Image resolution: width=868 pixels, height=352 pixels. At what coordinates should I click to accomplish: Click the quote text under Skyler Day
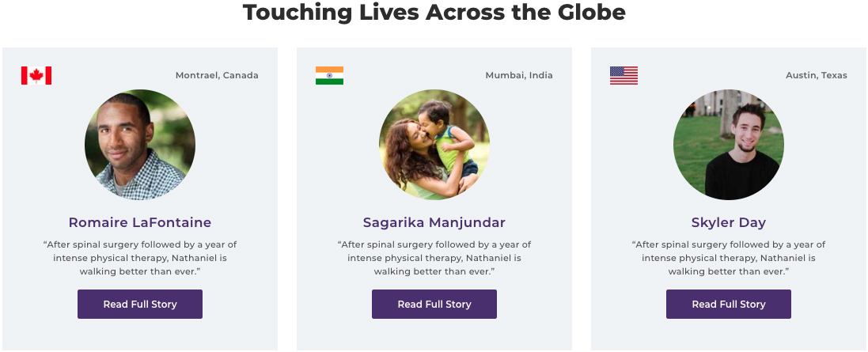[x=729, y=258]
